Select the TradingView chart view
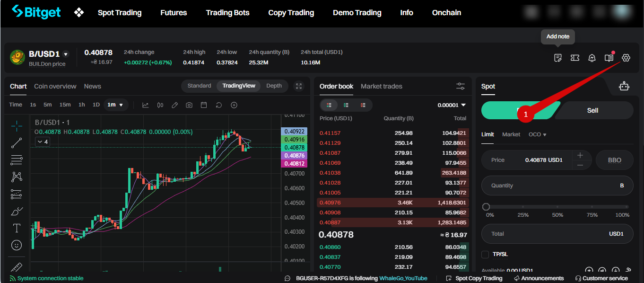The height and width of the screenshot is (283, 644). [x=239, y=86]
